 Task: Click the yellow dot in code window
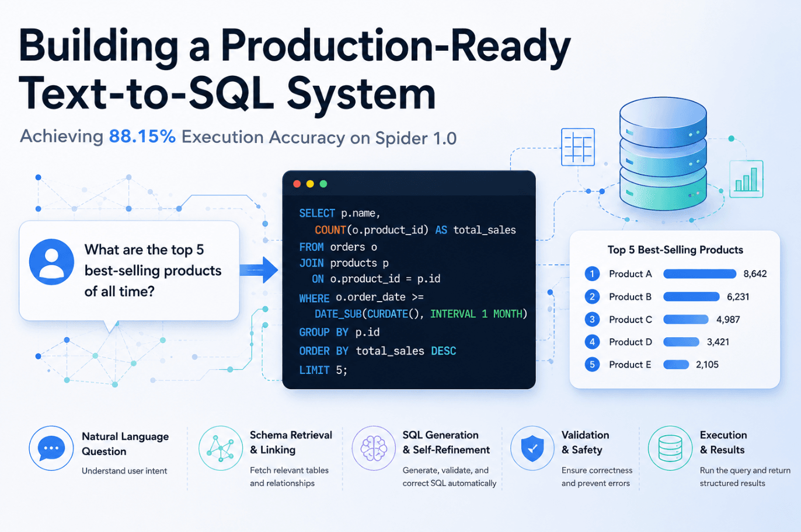(310, 184)
